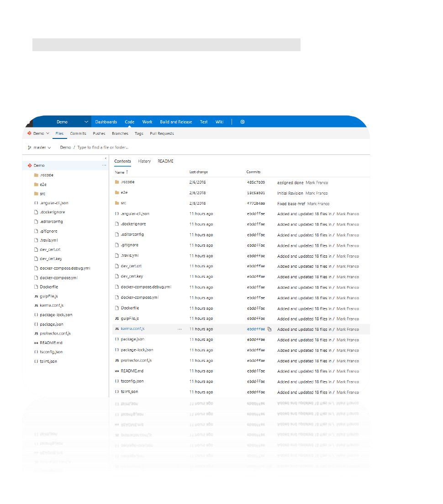The height and width of the screenshot is (504, 443).
Task: Open the Demo repository ellipsis menu in tree
Action: [x=104, y=165]
